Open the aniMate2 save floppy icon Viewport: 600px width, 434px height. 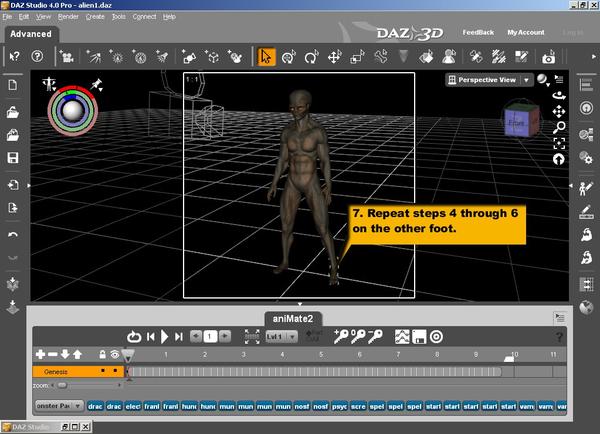click(419, 337)
